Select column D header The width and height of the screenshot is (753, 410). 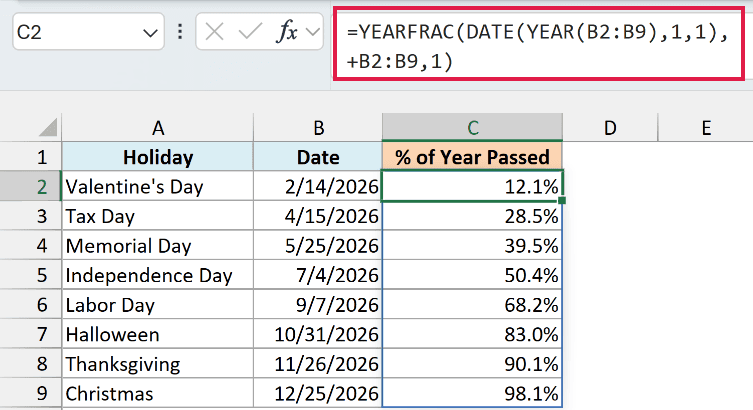point(610,128)
